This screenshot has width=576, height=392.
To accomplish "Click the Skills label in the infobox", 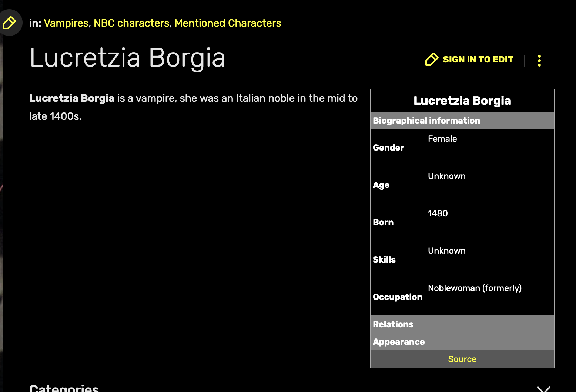I will (384, 260).
